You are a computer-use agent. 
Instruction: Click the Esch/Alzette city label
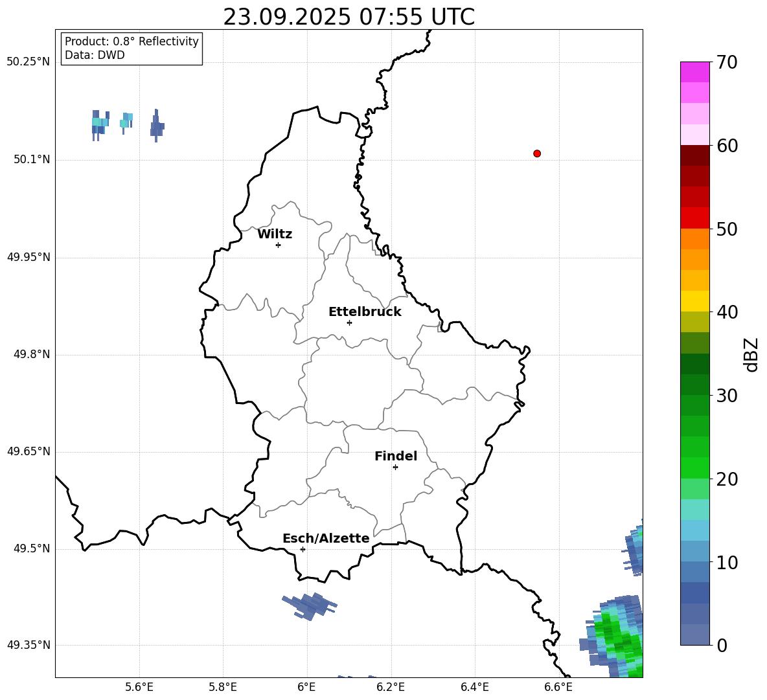tap(326, 538)
